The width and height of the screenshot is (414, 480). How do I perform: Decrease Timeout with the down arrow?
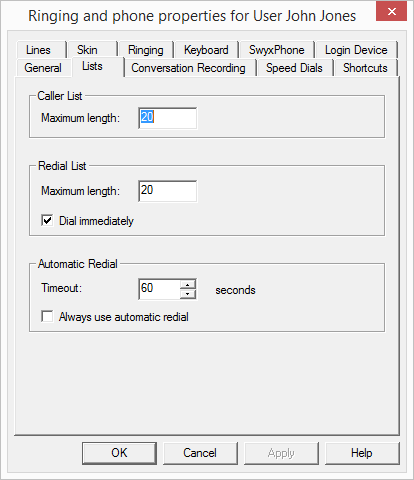click(188, 294)
